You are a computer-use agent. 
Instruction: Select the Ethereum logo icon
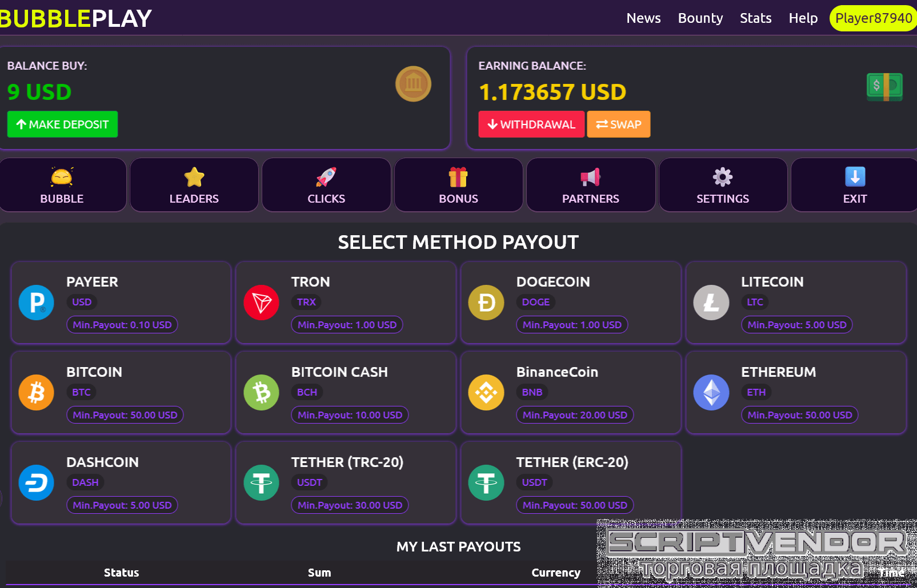click(x=711, y=393)
